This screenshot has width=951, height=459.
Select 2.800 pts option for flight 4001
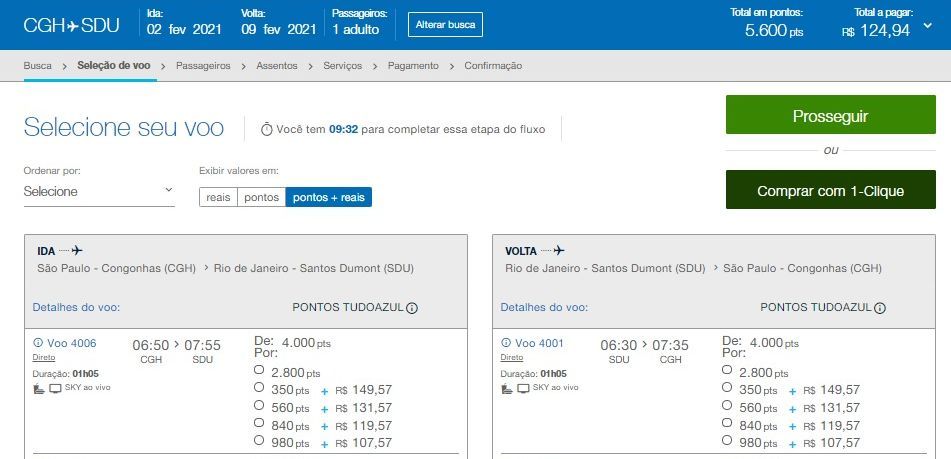point(727,369)
